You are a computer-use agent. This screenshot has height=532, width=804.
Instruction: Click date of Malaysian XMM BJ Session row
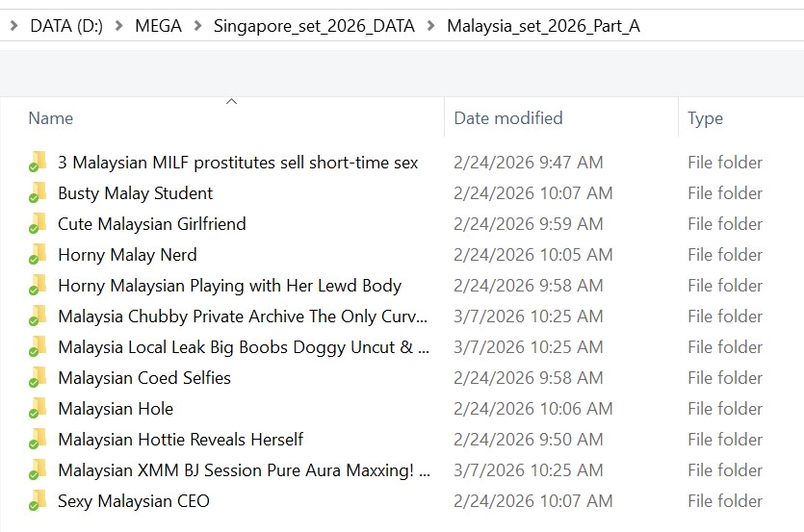[x=529, y=470]
